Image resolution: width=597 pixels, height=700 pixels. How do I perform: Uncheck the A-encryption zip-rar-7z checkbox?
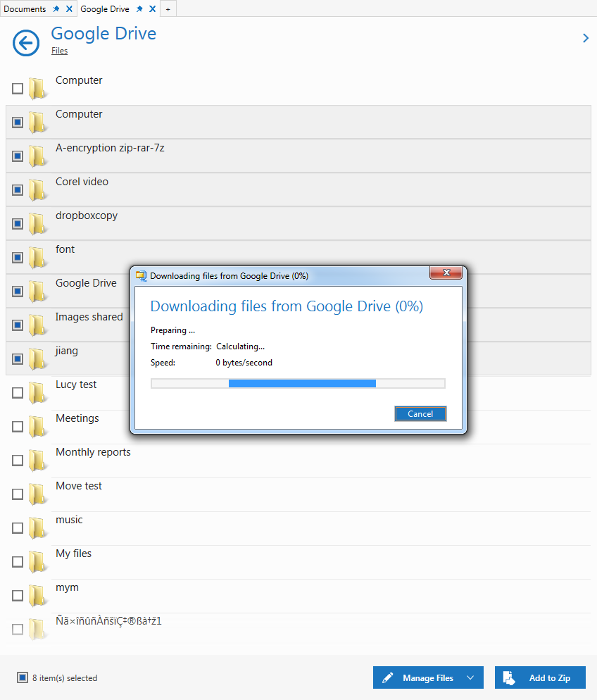pyautogui.click(x=18, y=156)
